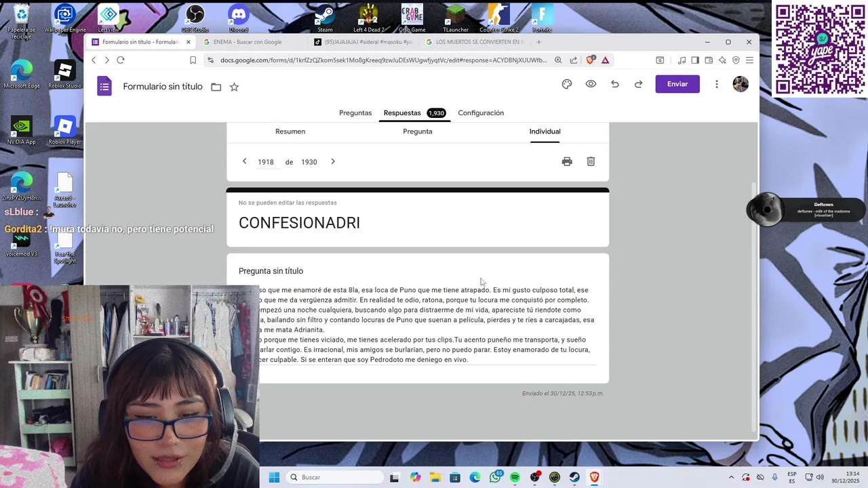The width and height of the screenshot is (868, 488).
Task: Switch to the LOS MUERTOS SE CONVIERTEN tab
Action: click(x=475, y=42)
